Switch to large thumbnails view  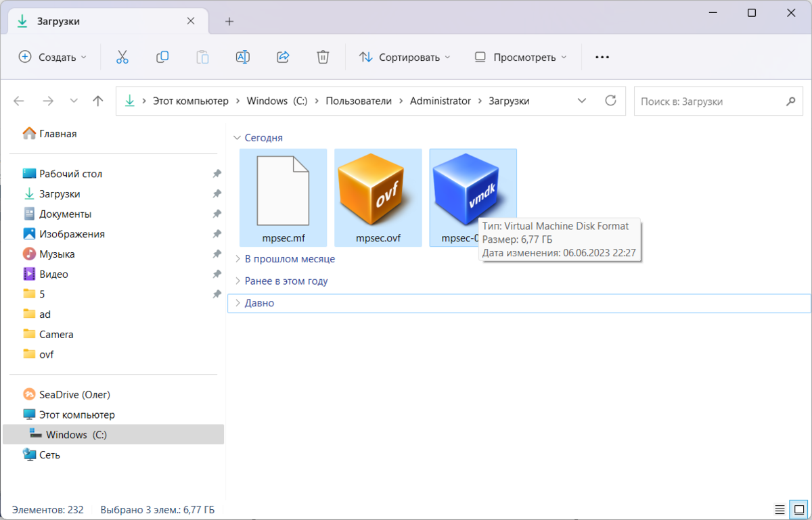pos(798,509)
